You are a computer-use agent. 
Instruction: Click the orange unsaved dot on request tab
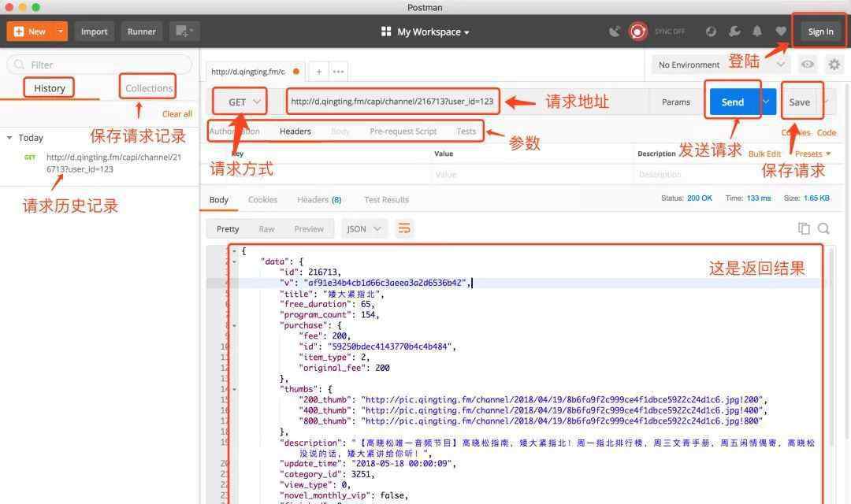295,71
